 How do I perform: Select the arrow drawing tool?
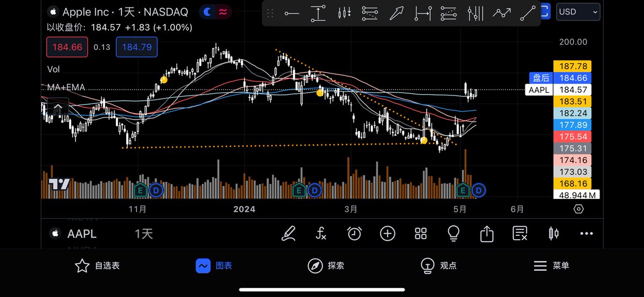(396, 13)
